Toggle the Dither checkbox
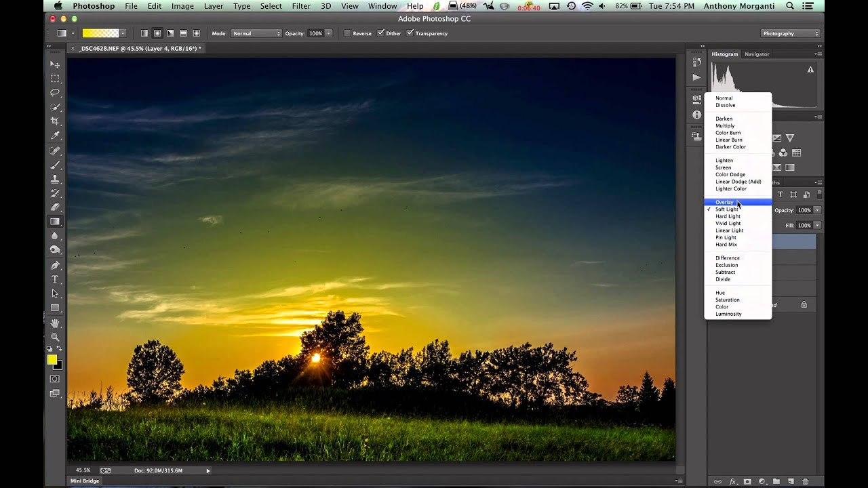868x488 pixels. [x=380, y=33]
